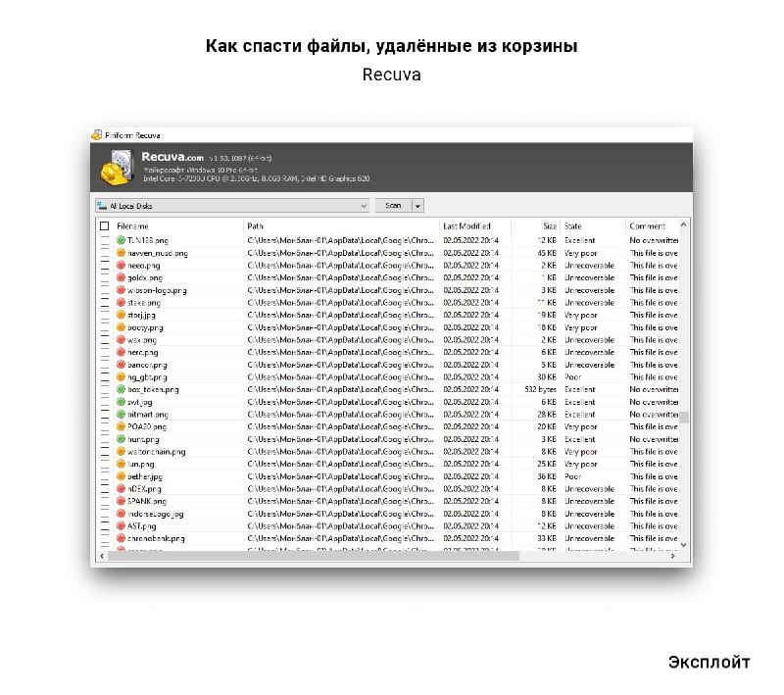Click the orange status icon for storj.jpg
784x695 pixels.
coord(122,316)
